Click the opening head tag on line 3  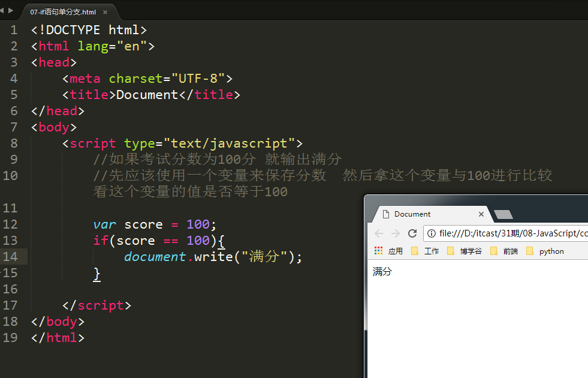point(54,62)
